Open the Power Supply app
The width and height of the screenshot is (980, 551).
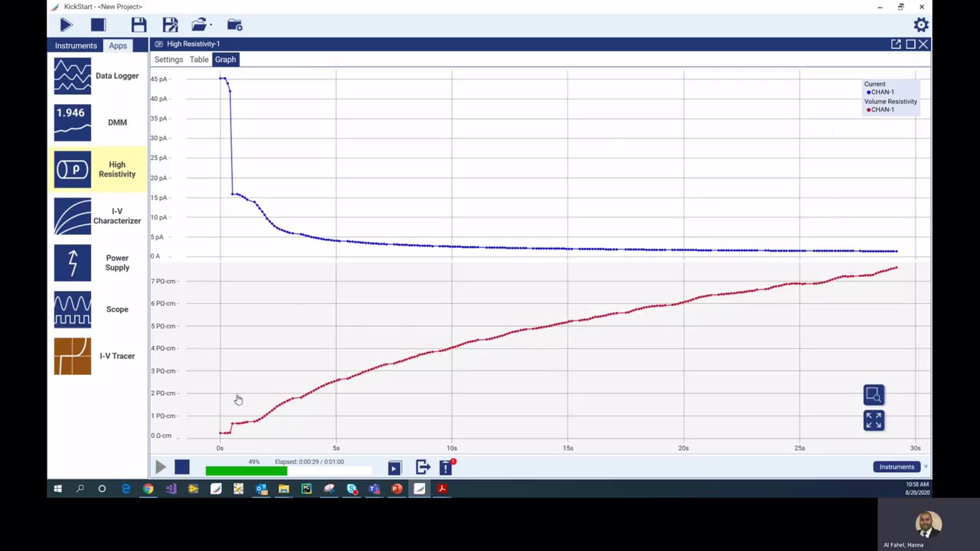96,262
